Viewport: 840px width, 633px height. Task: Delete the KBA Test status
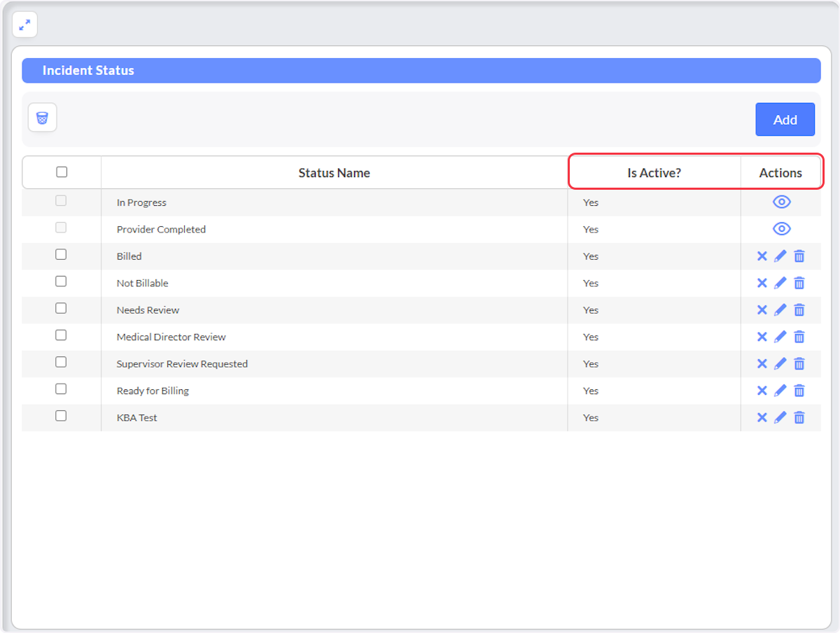pyautogui.click(x=799, y=417)
